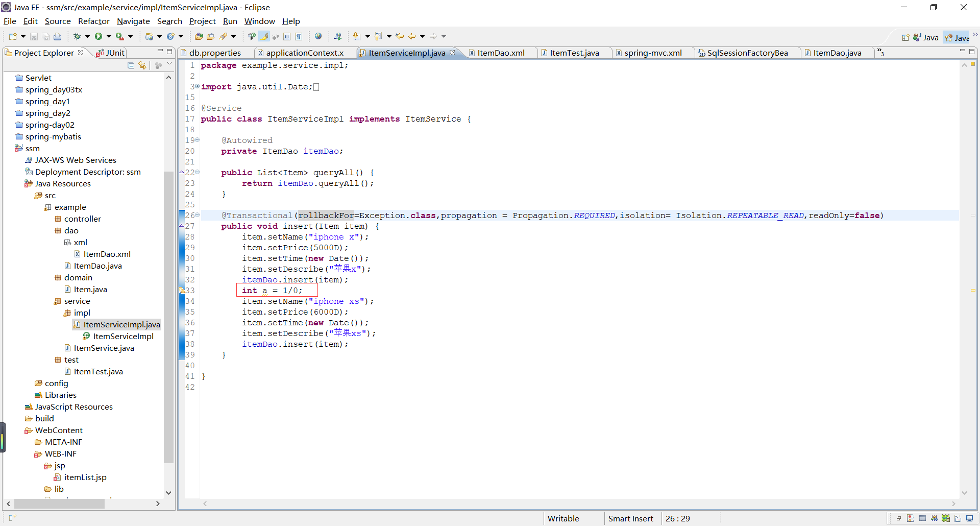Screen dimensions: 980x526
Task: Click the monitor icon in status trim
Action: (x=969, y=518)
